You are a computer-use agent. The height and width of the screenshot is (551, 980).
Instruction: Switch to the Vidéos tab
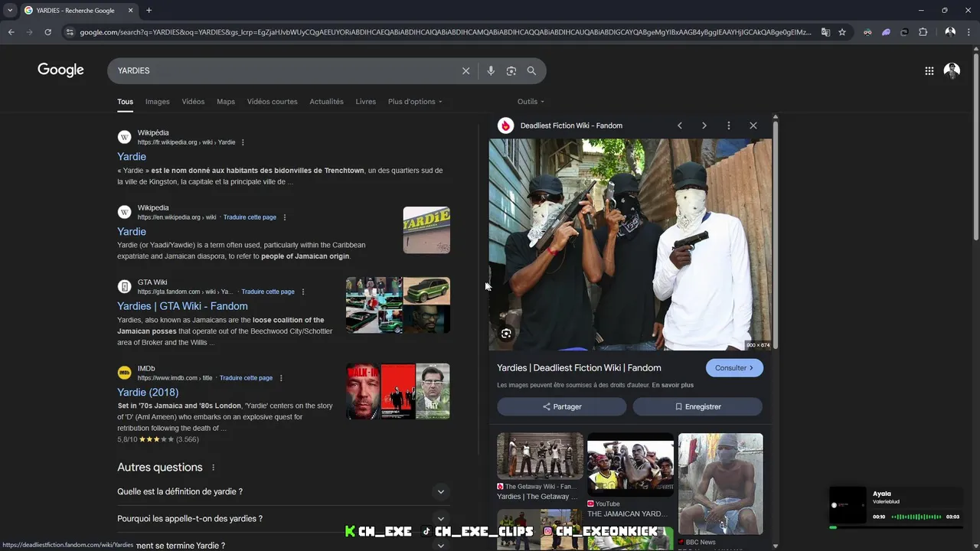coord(193,102)
